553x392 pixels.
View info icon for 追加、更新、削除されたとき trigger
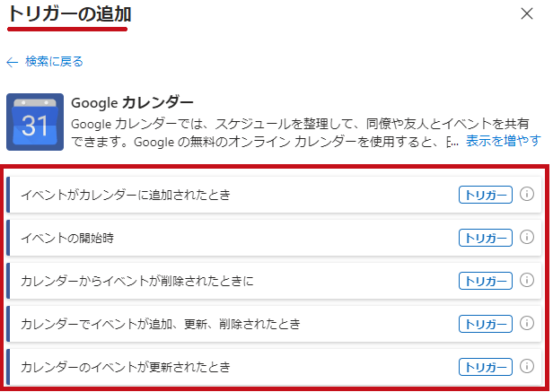(x=527, y=323)
